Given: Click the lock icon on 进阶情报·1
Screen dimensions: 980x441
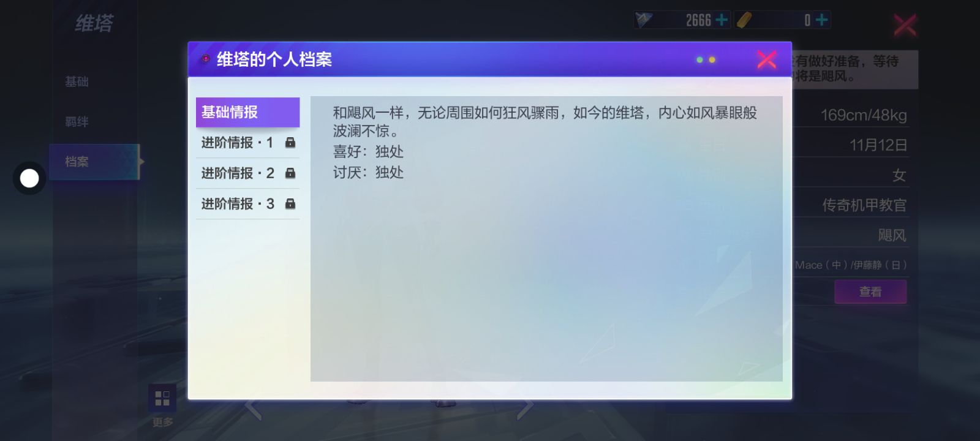Looking at the screenshot, I should tap(290, 143).
